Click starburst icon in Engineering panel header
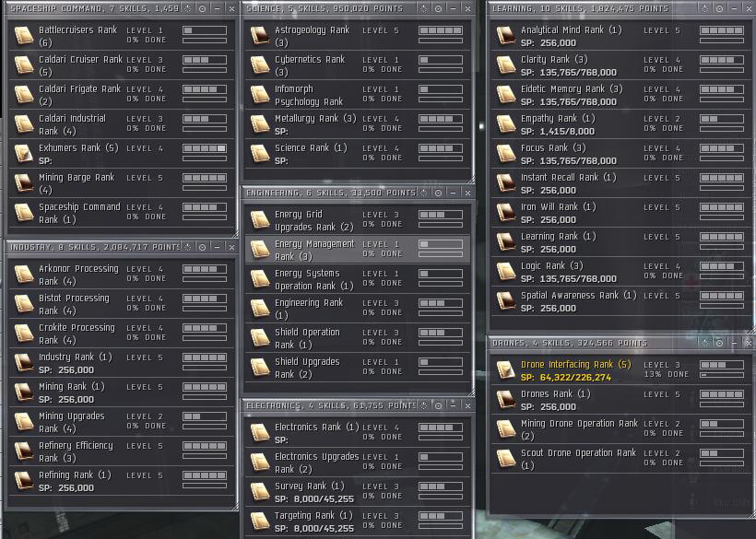This screenshot has height=539, width=756. coord(424,193)
